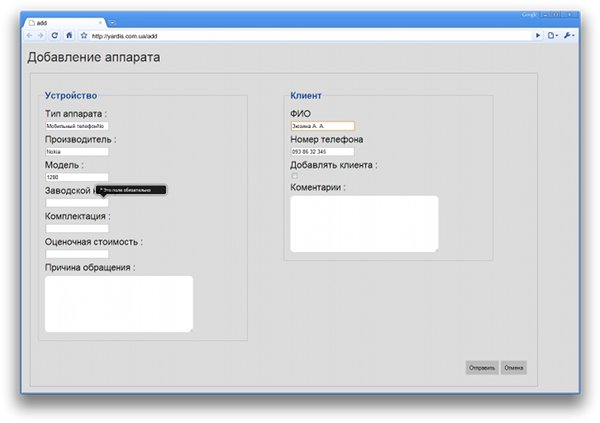The height and width of the screenshot is (423, 600).
Task: Focus the 'Тип аппарата' input field
Action: coord(76,126)
